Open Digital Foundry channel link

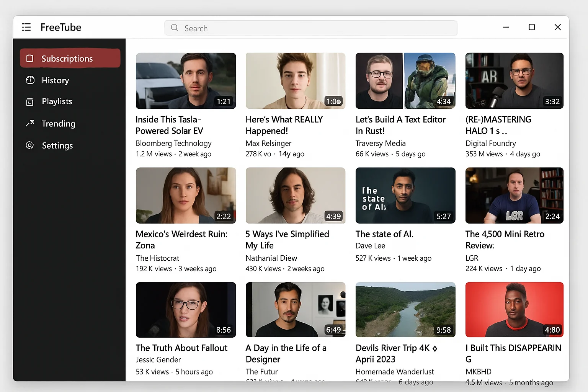(491, 143)
